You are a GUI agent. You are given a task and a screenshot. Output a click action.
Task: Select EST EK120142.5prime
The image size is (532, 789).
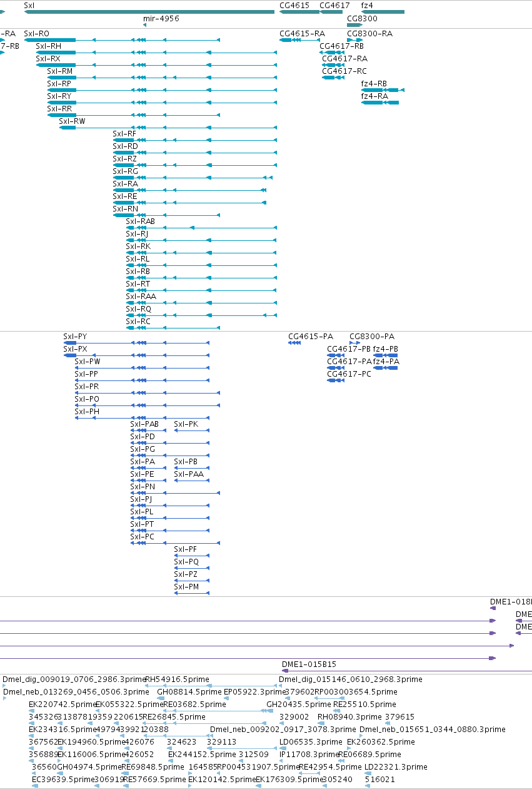point(221,780)
